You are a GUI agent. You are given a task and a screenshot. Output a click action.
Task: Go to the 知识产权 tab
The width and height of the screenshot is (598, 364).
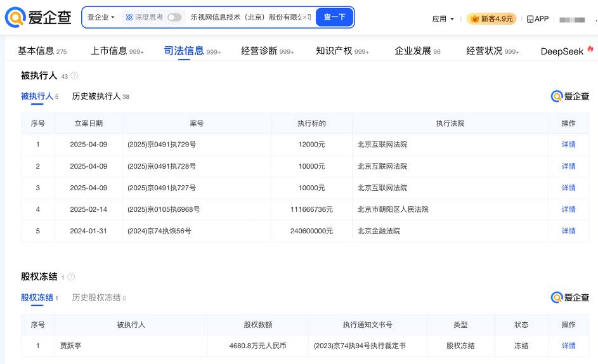342,51
